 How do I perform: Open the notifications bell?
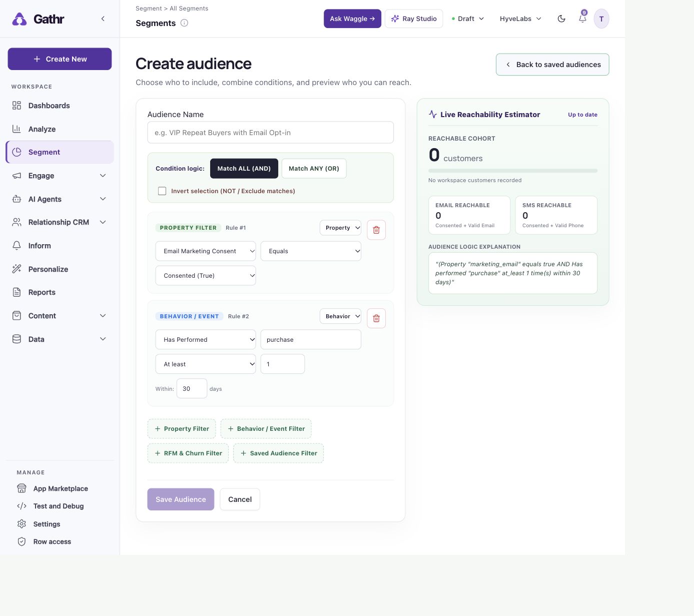(582, 19)
